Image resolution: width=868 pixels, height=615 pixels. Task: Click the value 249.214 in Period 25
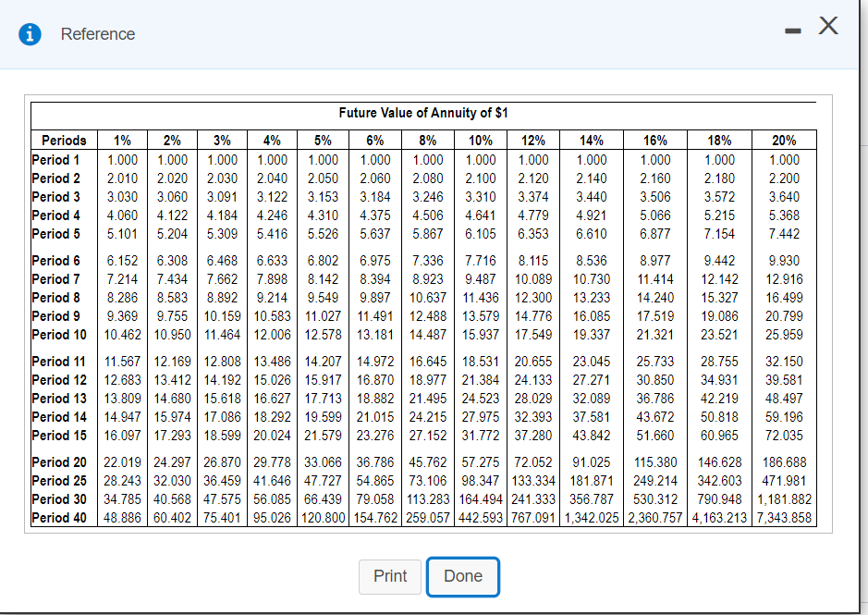click(x=654, y=480)
